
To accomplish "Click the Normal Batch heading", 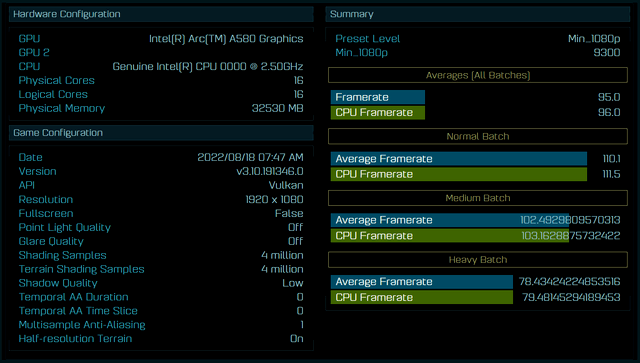I will [478, 136].
